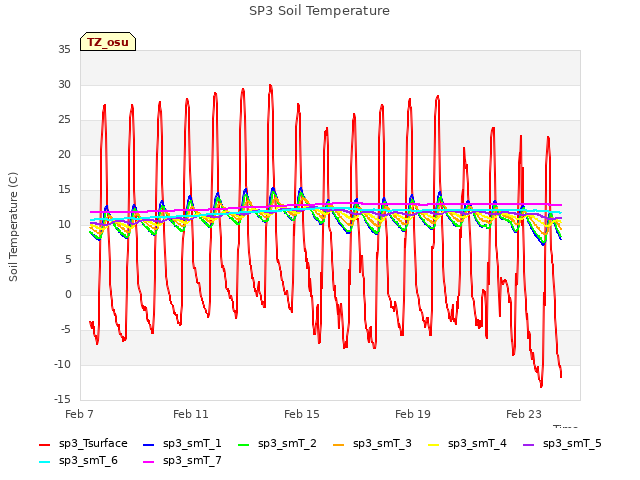
Task: Click the blue sp3_smT_1 legend swatch
Action: click(149, 444)
